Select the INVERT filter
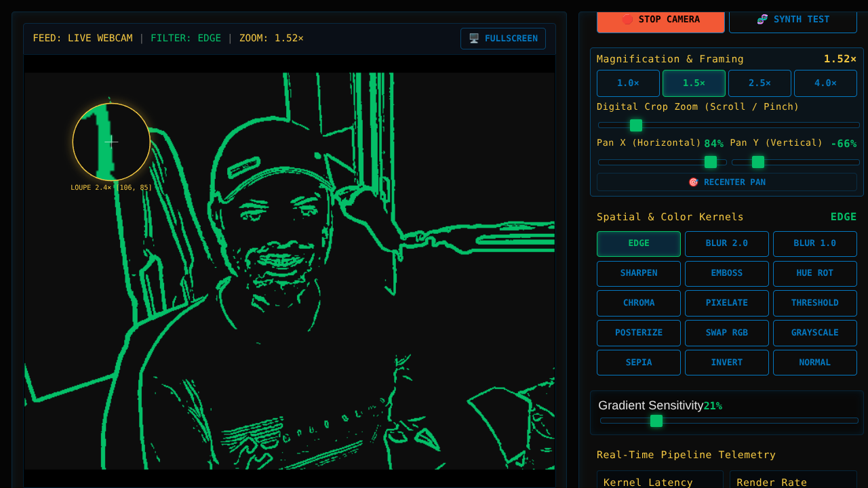 [x=727, y=363]
